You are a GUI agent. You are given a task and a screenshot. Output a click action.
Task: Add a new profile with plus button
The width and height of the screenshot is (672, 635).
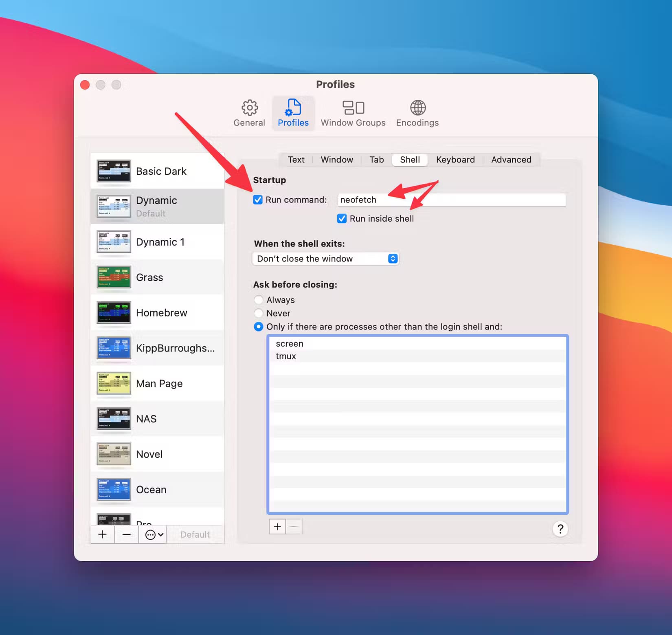(102, 534)
